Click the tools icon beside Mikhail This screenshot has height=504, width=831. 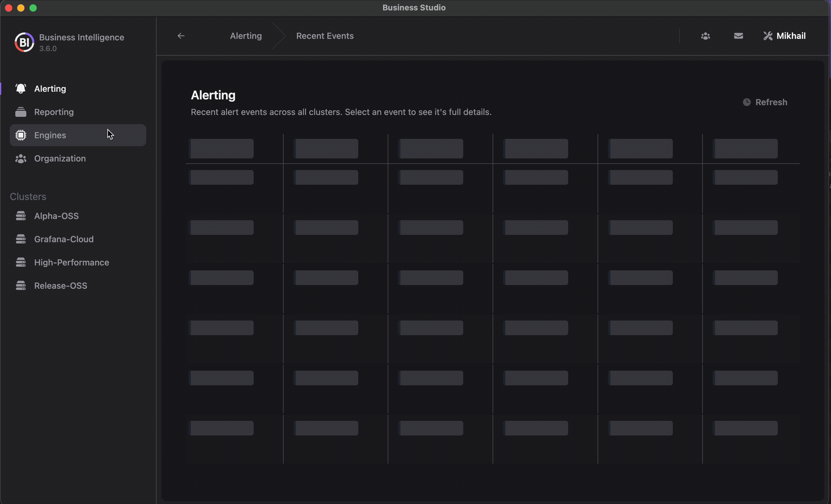pyautogui.click(x=768, y=36)
